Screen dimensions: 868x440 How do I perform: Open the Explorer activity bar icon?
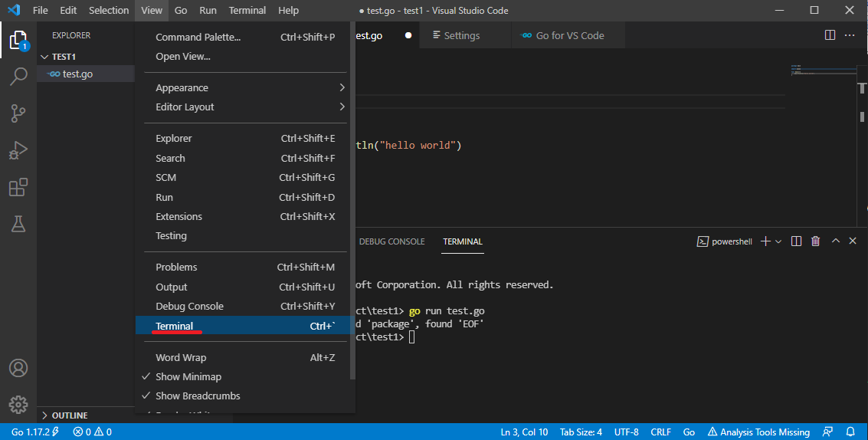click(18, 41)
